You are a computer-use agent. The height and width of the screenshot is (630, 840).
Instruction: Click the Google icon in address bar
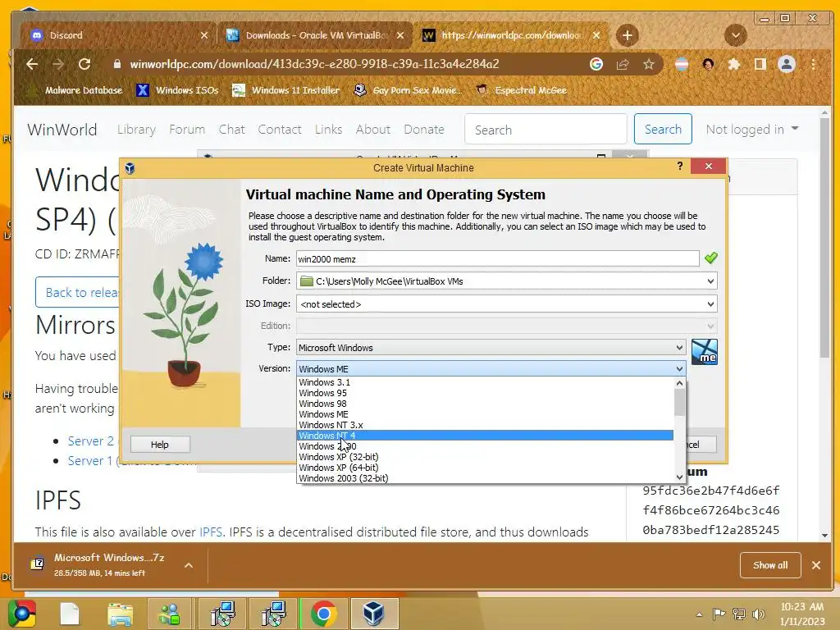596,64
